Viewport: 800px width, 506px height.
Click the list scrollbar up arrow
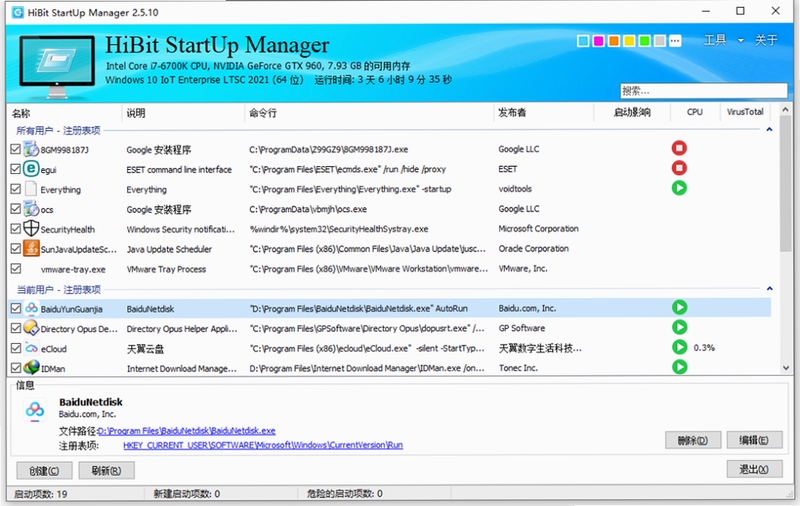click(x=786, y=109)
